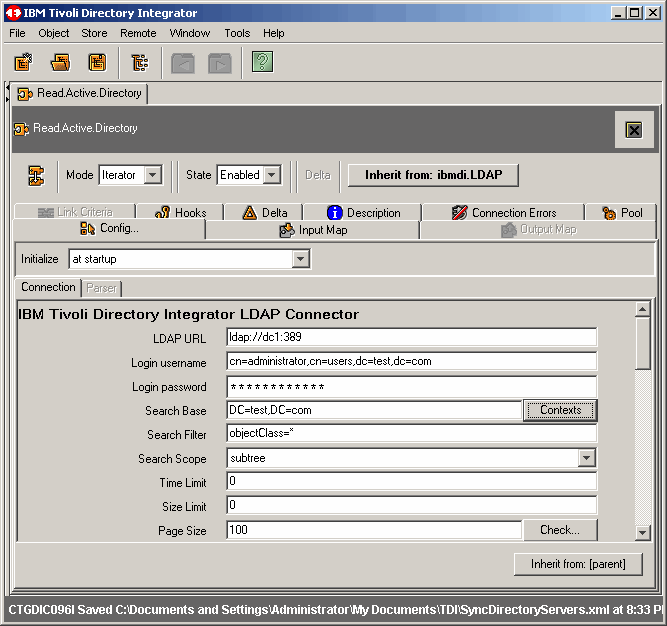
Task: Open the Store menu
Action: [x=94, y=33]
